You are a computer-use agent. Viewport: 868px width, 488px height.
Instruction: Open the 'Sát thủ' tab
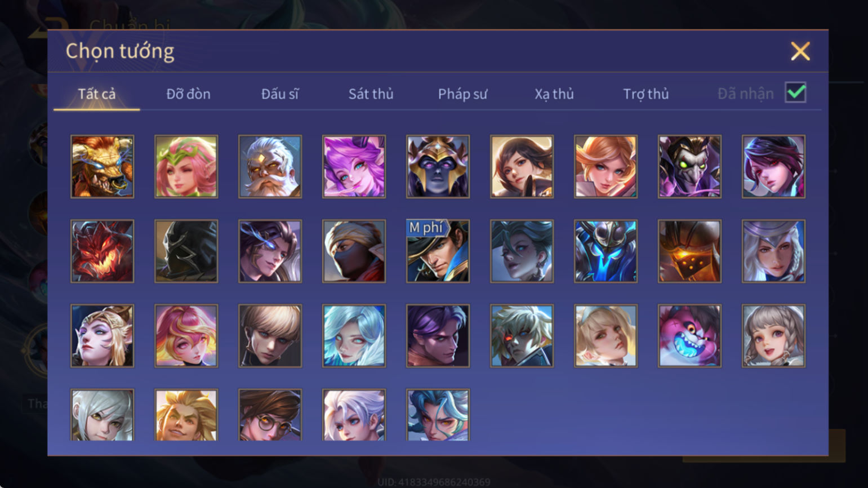pos(371,94)
